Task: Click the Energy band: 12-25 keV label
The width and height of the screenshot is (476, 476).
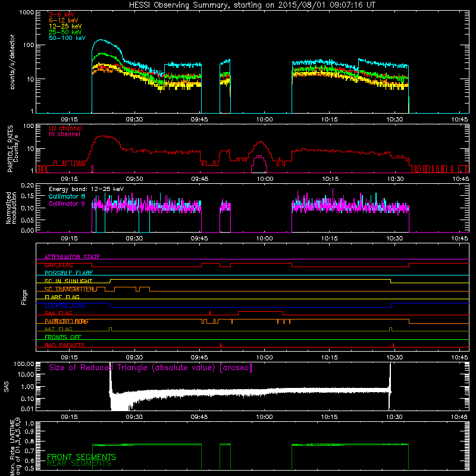Action: (86, 189)
